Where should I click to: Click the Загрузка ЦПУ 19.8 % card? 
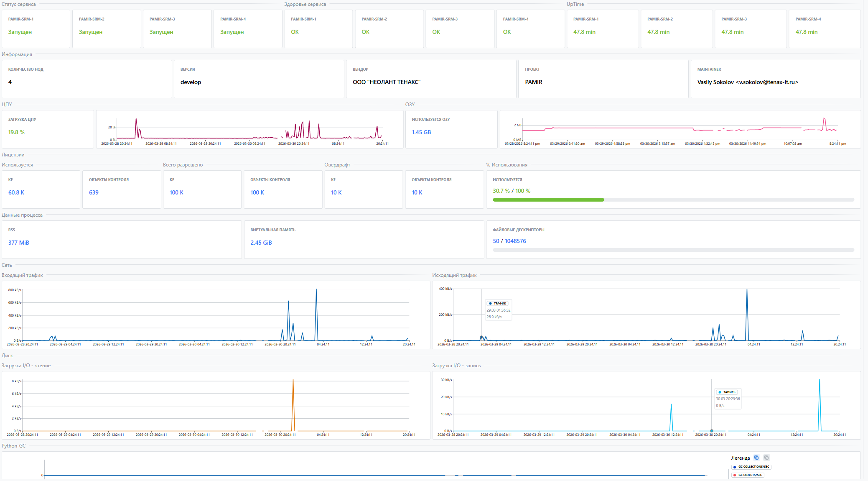pos(48,129)
